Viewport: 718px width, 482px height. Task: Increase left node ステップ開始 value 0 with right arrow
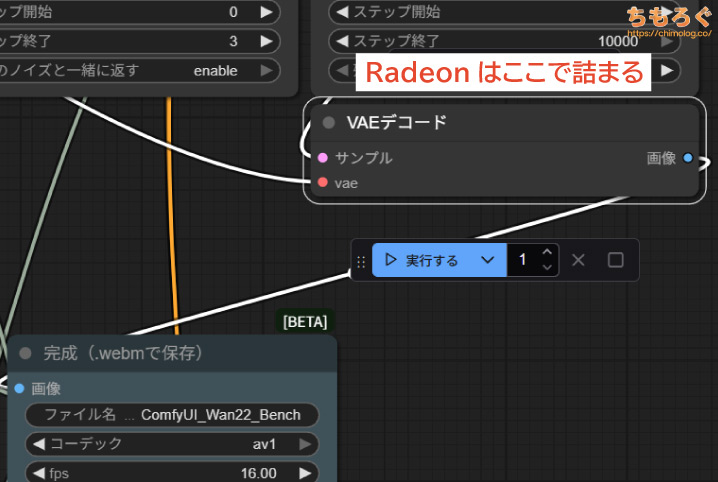pyautogui.click(x=267, y=12)
